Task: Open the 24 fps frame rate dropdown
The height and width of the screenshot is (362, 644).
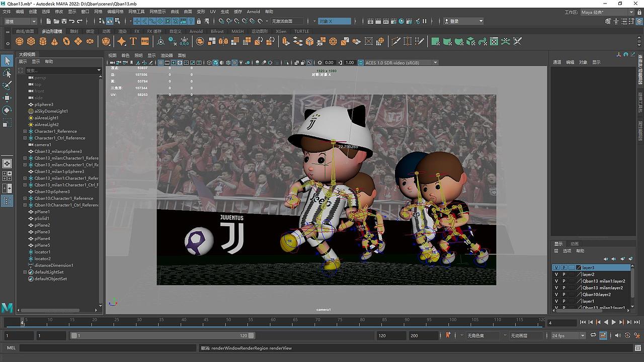Action: click(x=569, y=335)
